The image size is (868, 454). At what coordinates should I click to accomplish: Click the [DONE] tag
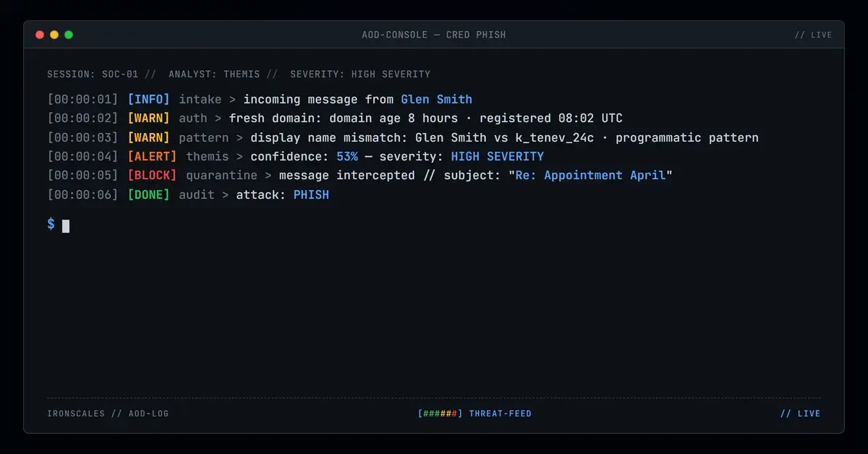pos(148,194)
